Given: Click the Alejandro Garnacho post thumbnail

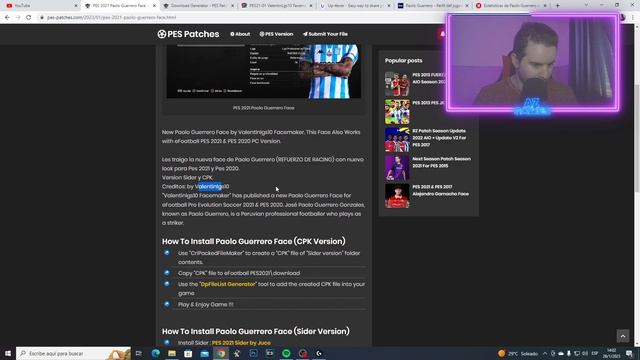Looking at the screenshot, I should click(x=397, y=196).
